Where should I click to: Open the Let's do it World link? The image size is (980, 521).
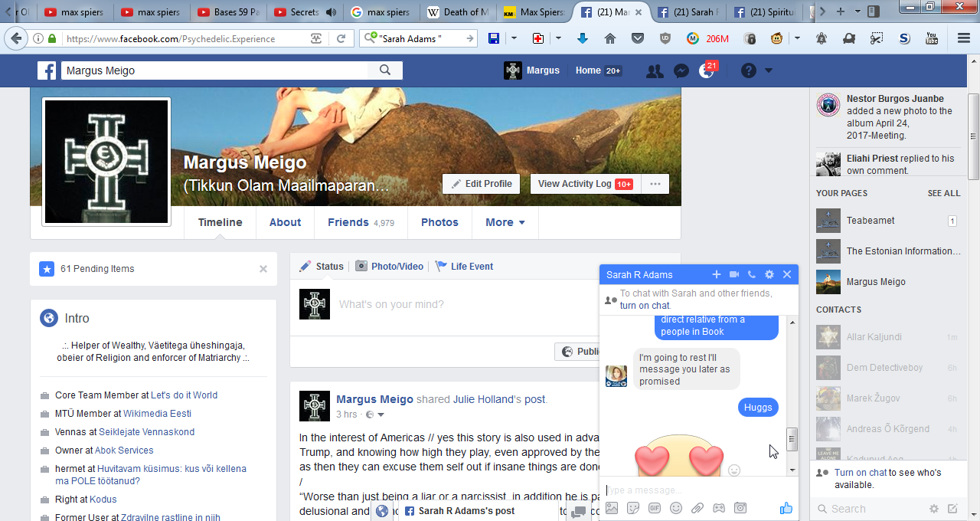click(x=184, y=395)
